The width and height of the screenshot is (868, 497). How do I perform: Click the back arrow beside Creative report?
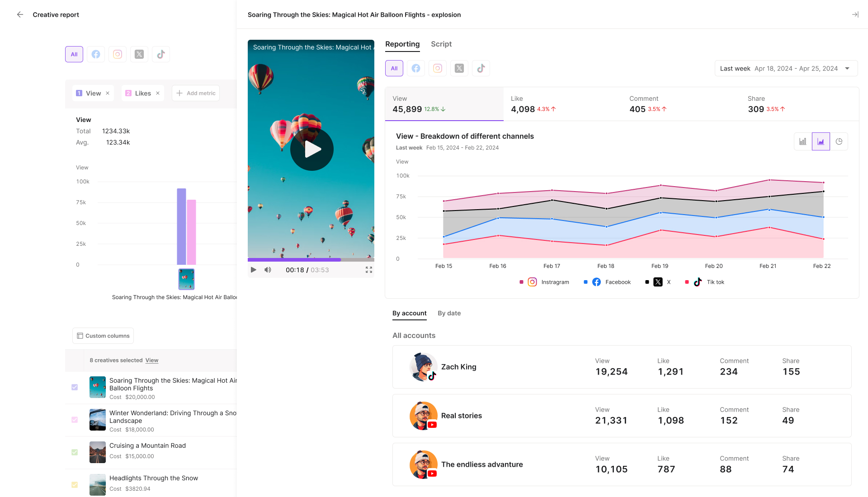20,14
